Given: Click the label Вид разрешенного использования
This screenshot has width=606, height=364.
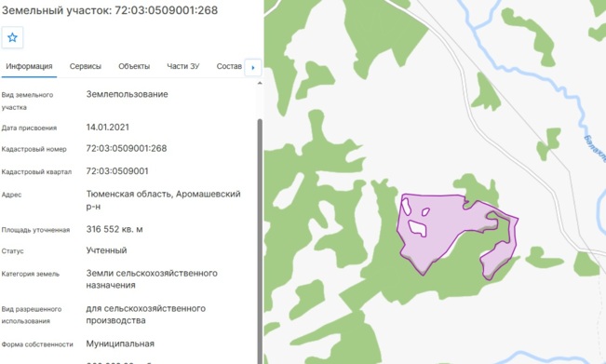Looking at the screenshot, I should pyautogui.click(x=32, y=315).
